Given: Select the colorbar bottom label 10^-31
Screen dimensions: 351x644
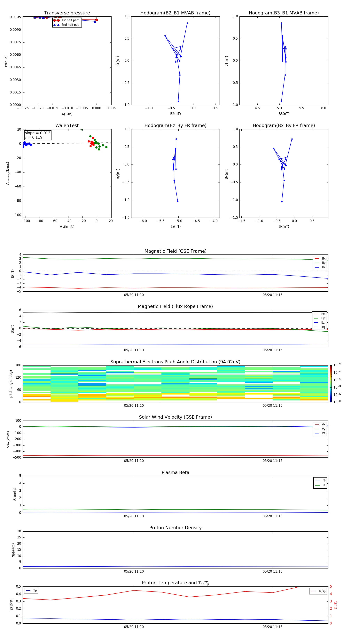Looking at the screenshot, I should 337,402.
